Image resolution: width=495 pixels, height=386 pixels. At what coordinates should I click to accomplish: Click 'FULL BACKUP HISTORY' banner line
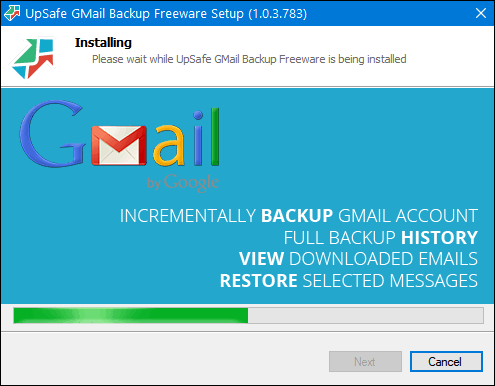click(x=381, y=238)
